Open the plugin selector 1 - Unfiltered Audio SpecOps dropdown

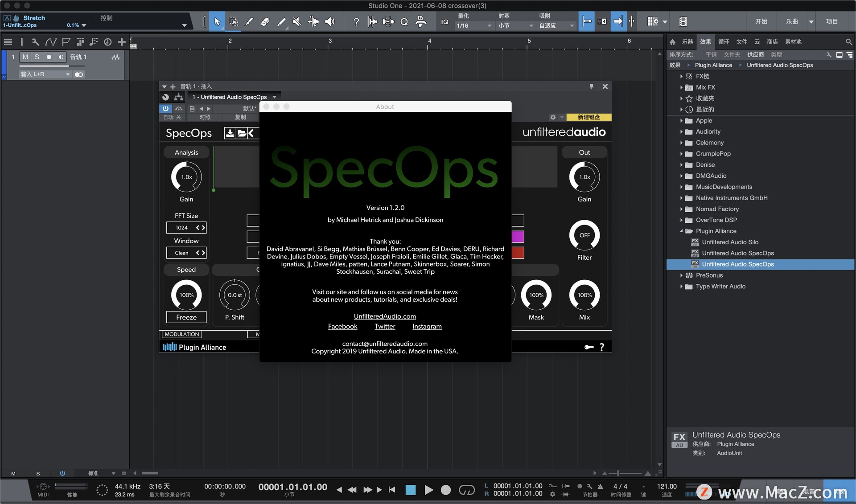[234, 97]
